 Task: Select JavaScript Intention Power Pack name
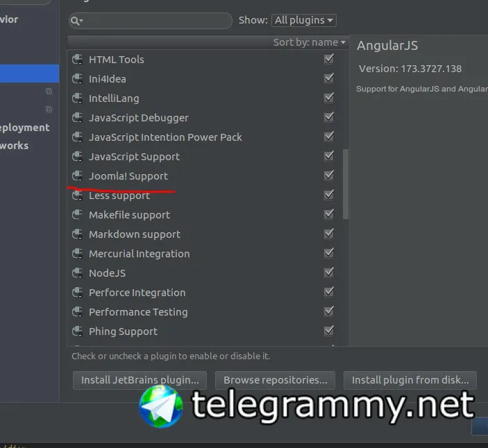pos(165,137)
